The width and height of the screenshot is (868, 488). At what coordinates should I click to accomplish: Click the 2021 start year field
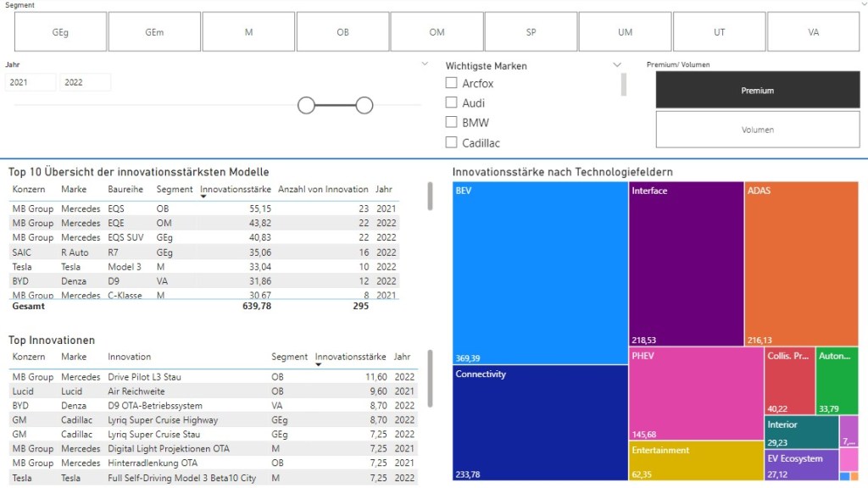click(31, 82)
